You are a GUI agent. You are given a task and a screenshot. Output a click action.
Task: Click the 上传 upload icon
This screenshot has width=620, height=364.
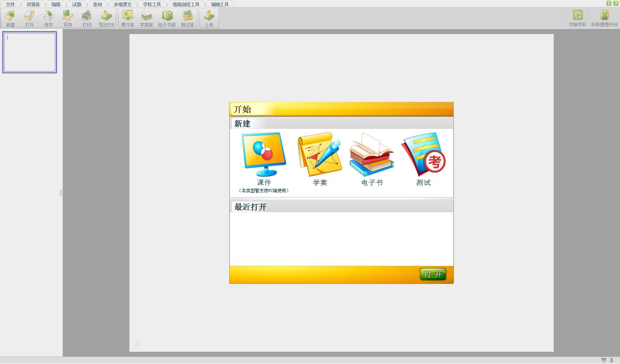click(x=209, y=18)
